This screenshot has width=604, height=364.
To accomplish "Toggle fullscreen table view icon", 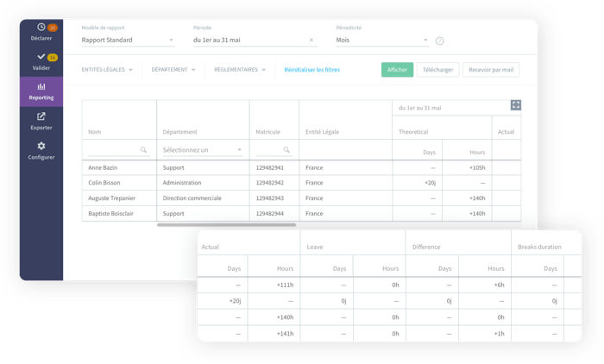I will pyautogui.click(x=516, y=105).
